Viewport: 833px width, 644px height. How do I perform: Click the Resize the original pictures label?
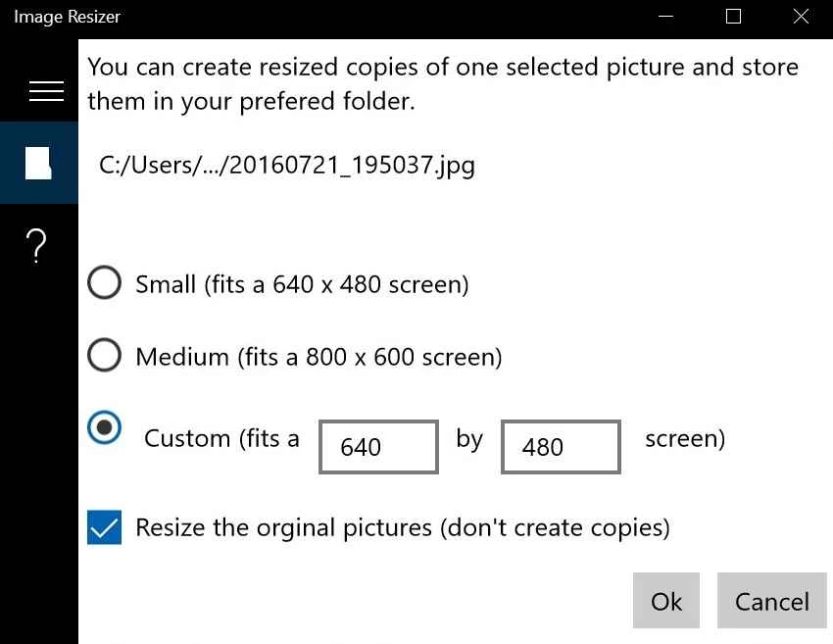[x=402, y=527]
